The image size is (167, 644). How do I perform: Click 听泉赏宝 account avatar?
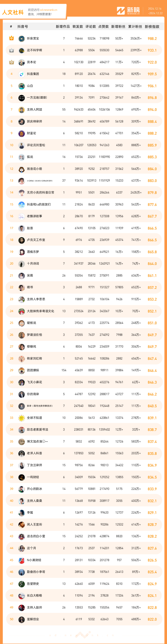point(21,39)
